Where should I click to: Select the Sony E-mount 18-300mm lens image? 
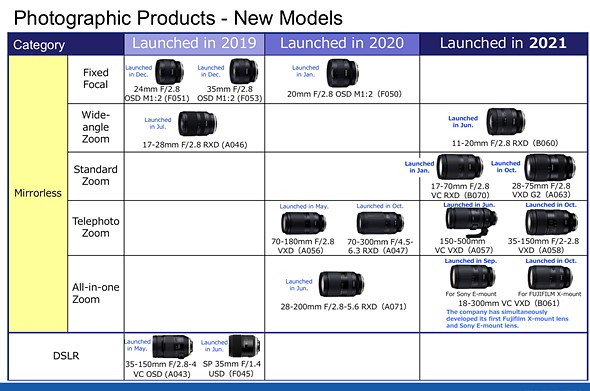pos(472,277)
